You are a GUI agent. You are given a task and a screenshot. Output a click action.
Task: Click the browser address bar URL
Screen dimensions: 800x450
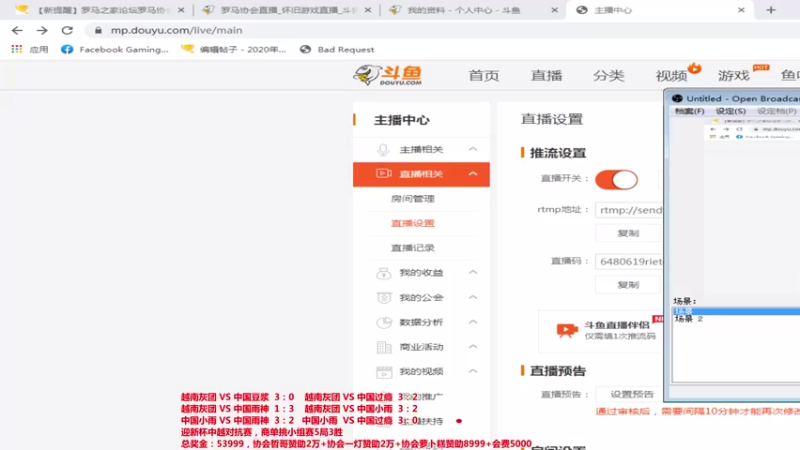point(177,31)
